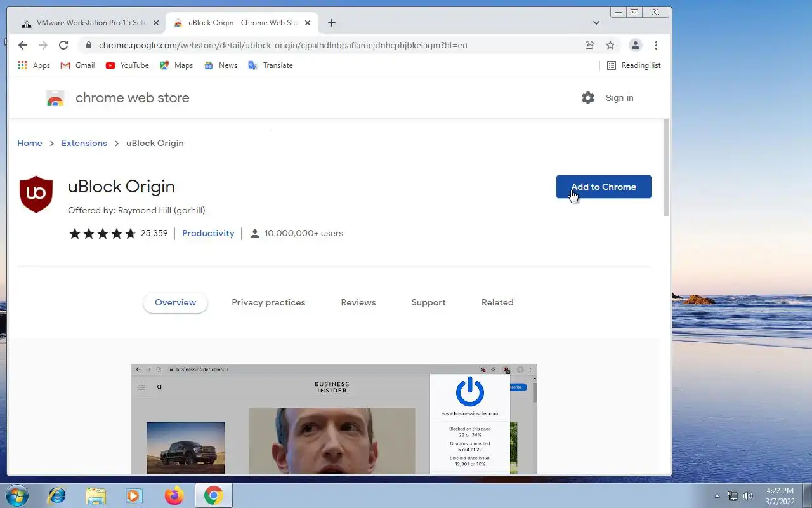Click the padlock site info icon
This screenshot has height=508, width=812.
[x=88, y=45]
